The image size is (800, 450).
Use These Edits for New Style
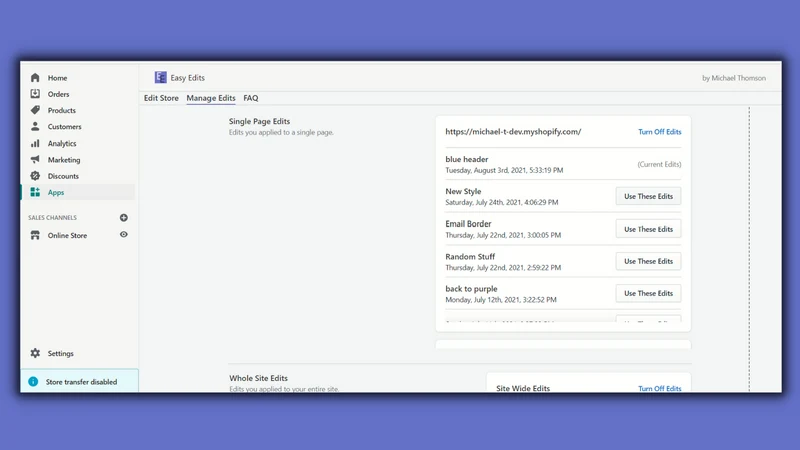click(x=648, y=196)
